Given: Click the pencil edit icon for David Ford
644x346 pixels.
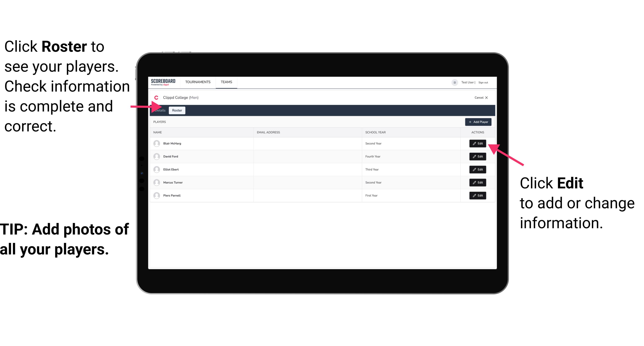Looking at the screenshot, I should tap(475, 156).
